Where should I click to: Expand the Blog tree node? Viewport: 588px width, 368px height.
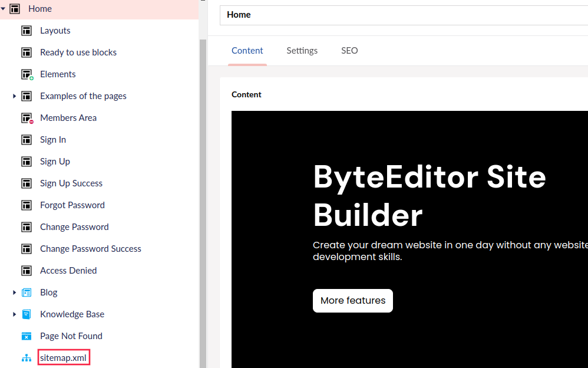tap(15, 293)
